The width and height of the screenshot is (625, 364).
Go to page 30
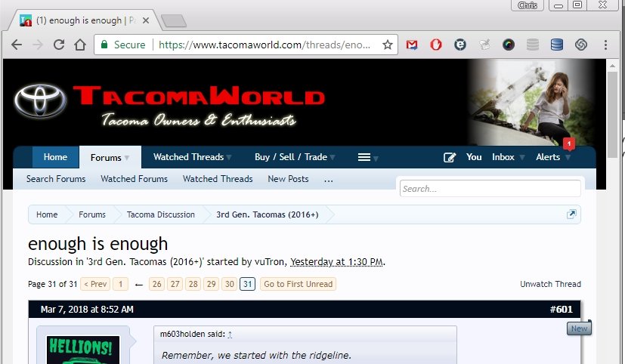click(230, 284)
